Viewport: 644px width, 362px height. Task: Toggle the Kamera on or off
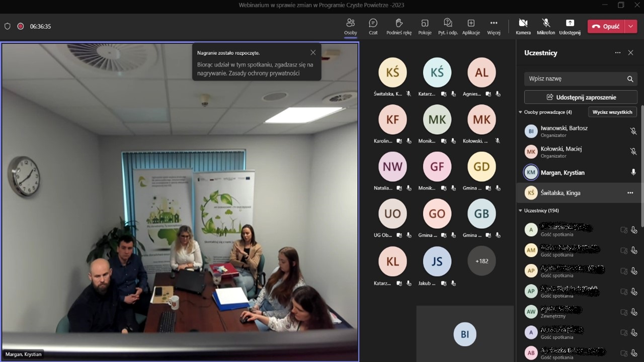523,26
